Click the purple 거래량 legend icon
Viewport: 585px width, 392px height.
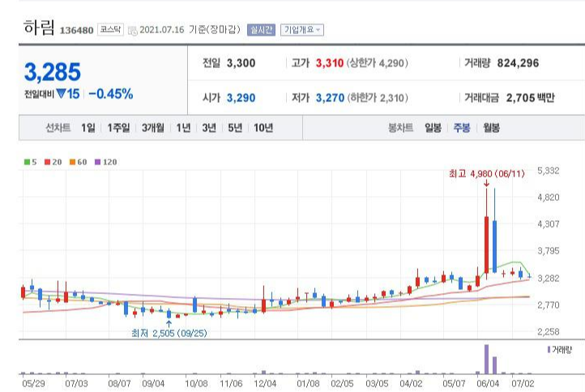pos(549,350)
